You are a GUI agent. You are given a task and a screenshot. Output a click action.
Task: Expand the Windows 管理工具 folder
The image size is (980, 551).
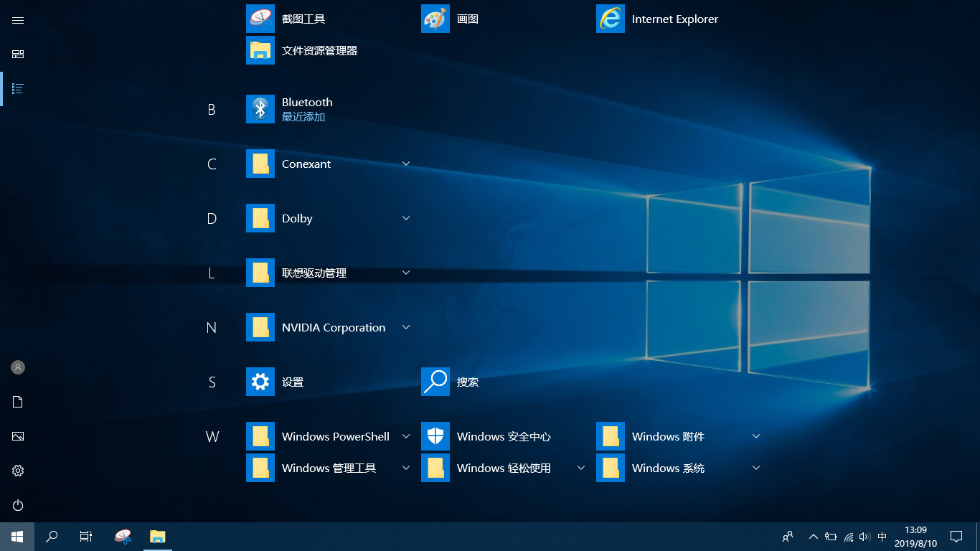pyautogui.click(x=329, y=468)
